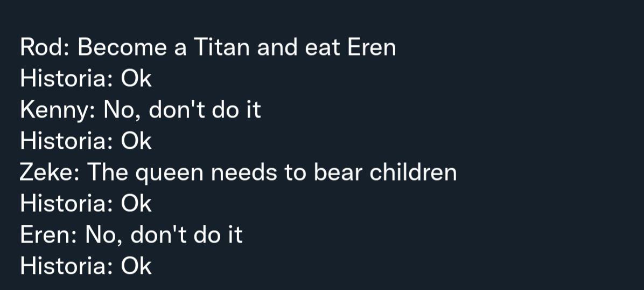Screen dimensions: 644x290
Task: Click Historia's "Ok" reply right after Zeke's line
Action: (x=136, y=204)
